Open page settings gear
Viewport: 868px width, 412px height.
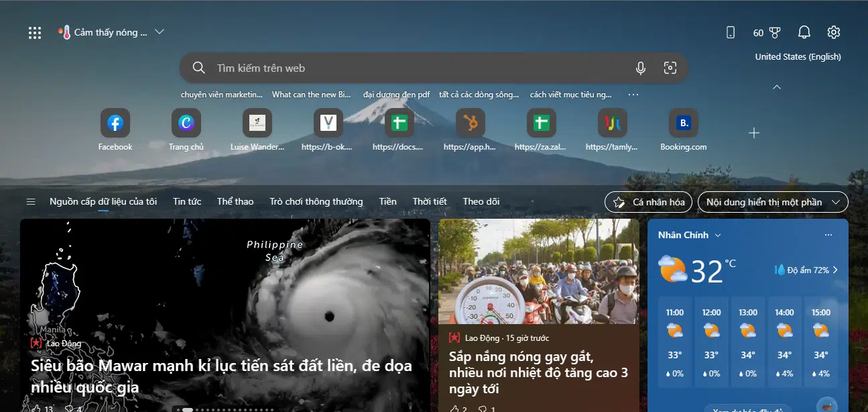834,32
